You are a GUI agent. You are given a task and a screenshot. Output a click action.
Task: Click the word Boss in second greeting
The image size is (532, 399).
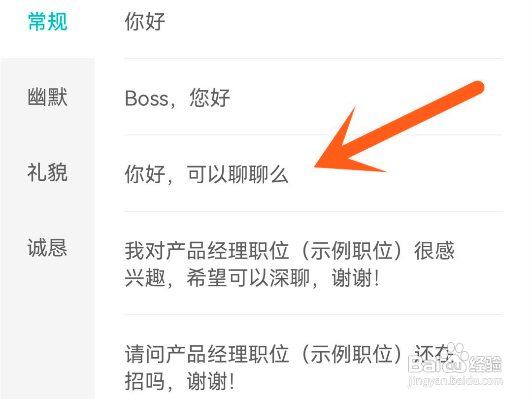click(147, 99)
